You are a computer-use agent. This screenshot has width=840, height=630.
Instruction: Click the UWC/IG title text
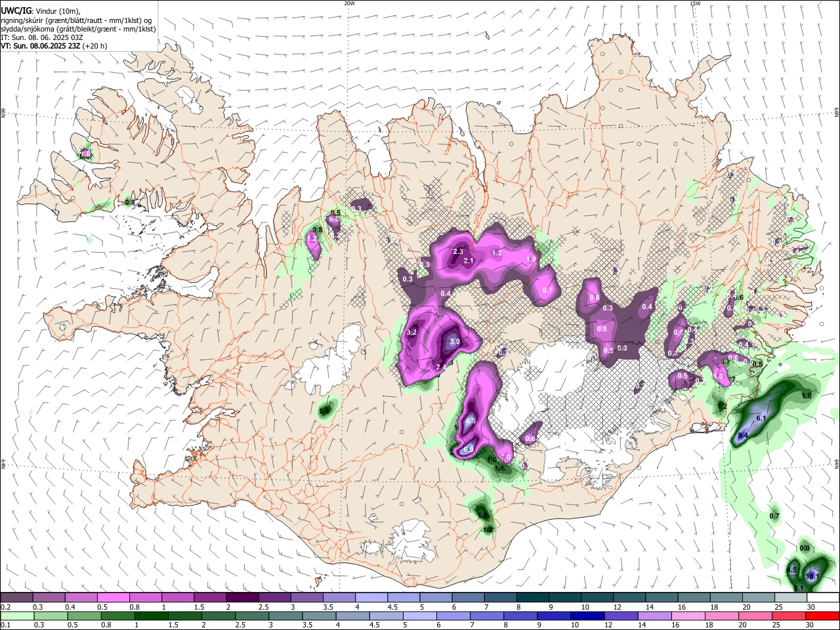[x=16, y=10]
